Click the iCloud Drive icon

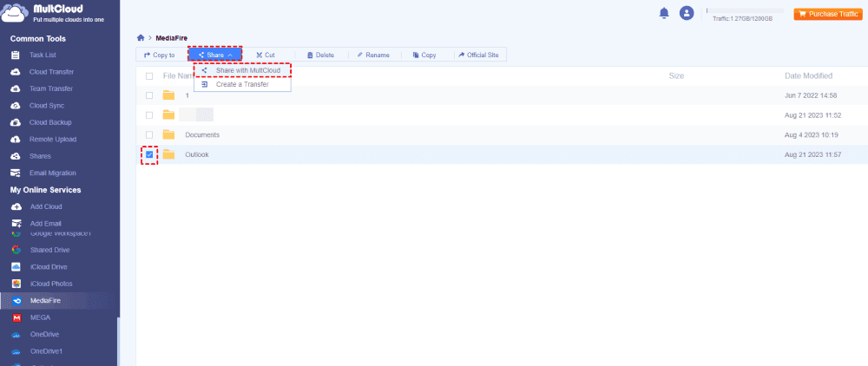pyautogui.click(x=16, y=267)
